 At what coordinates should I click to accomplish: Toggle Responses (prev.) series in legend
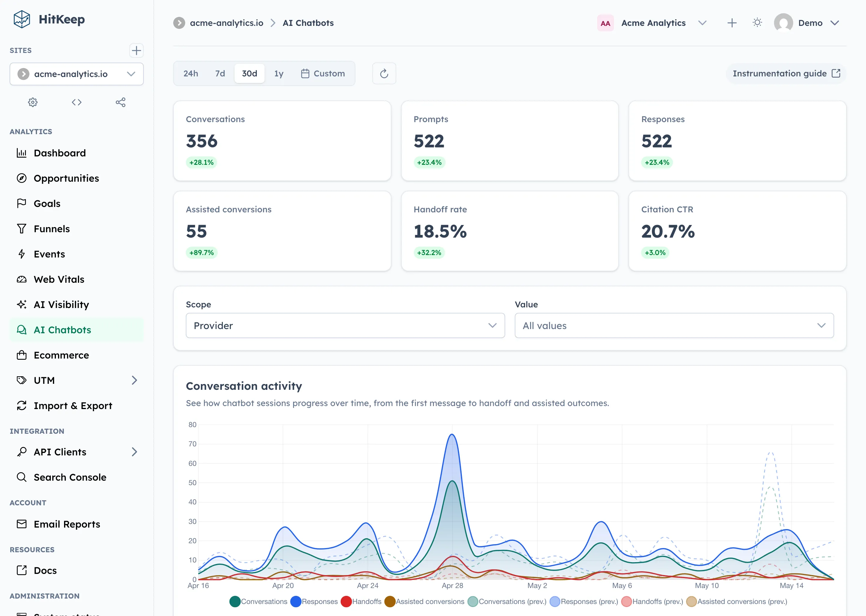point(584,602)
